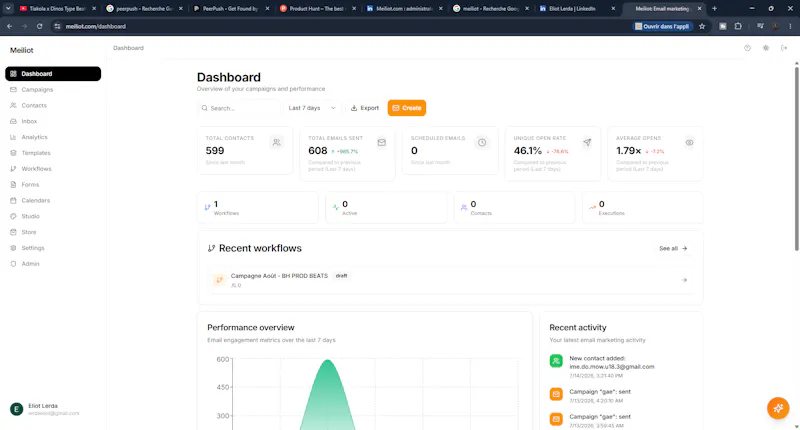Click the Workflows sidebar icon

coord(13,168)
